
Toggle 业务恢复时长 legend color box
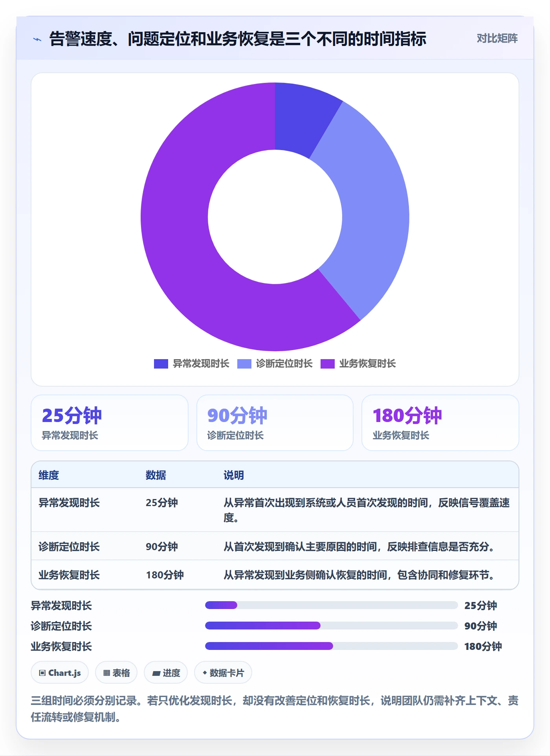tap(328, 364)
